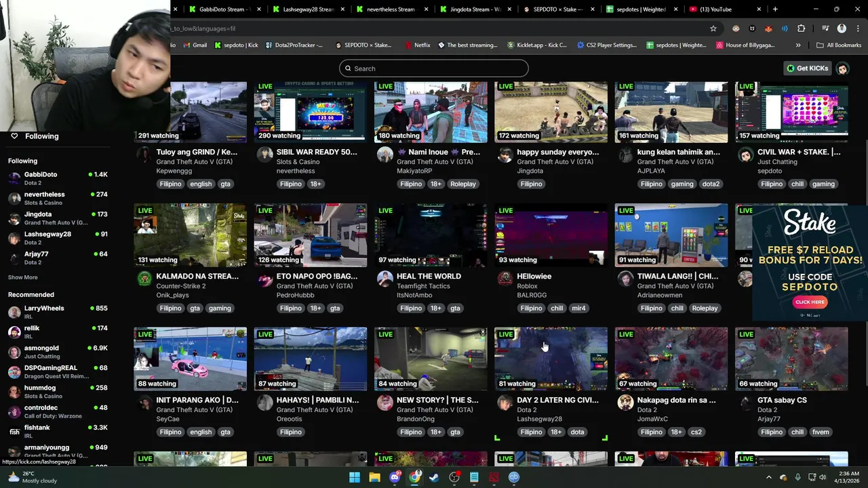Open hummdog in the Recommended sidebar
This screenshot has width=868, height=488.
[x=58, y=392]
